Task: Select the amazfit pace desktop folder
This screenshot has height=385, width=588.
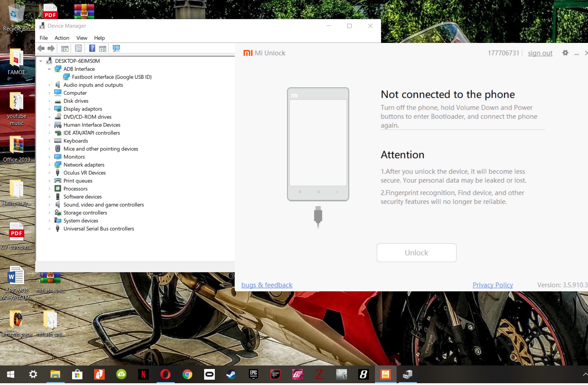Action: pyautogui.click(x=17, y=324)
